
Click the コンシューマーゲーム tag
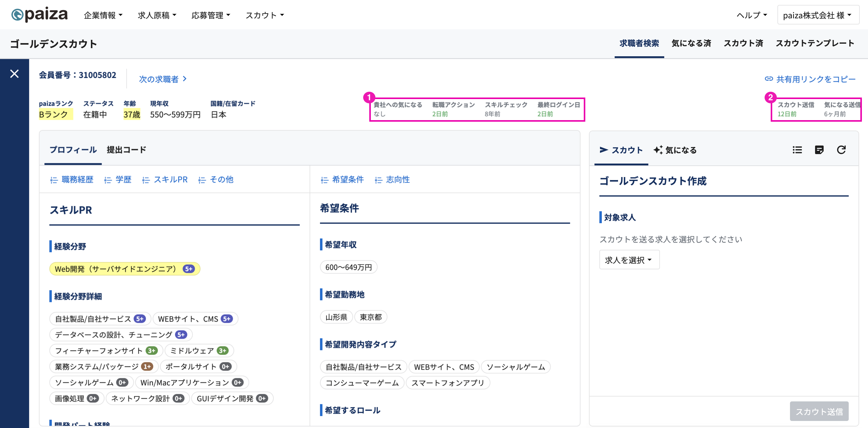(362, 382)
